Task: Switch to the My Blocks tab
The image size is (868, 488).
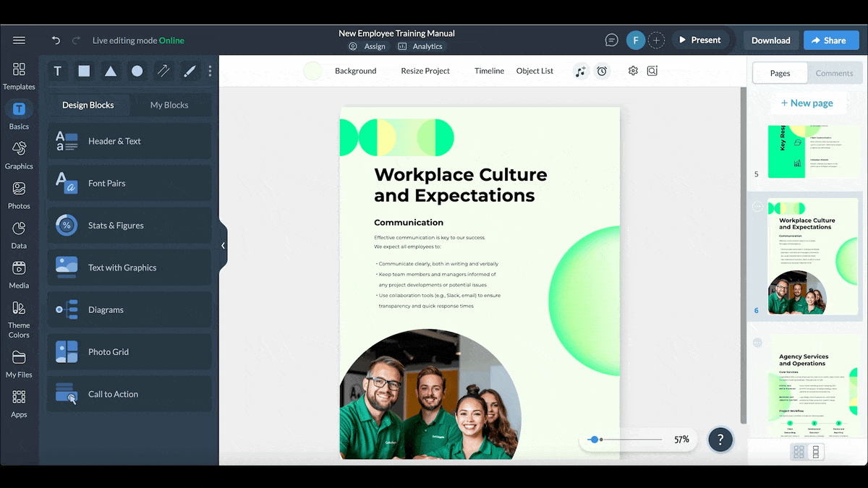Action: pyautogui.click(x=169, y=105)
